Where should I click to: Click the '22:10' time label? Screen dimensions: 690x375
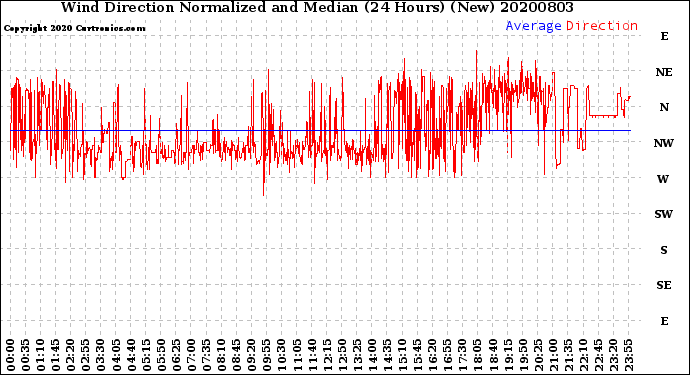pos(583,355)
